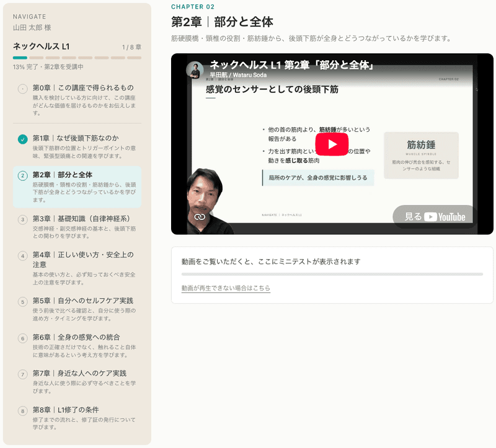Screen dimensions: 496x448
Task: Click the text 動画をご覧いただくと、ここにミニテストが表示されます
Action: [x=271, y=261]
